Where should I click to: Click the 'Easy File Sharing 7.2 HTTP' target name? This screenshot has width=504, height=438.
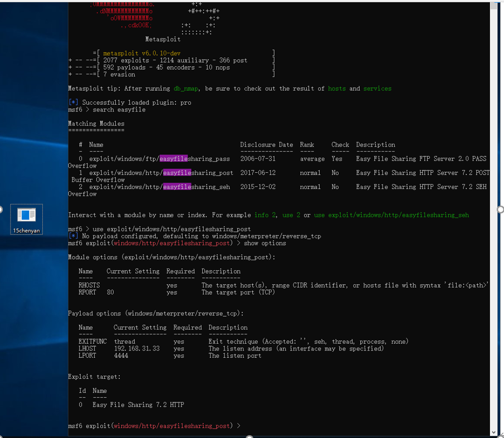138,405
